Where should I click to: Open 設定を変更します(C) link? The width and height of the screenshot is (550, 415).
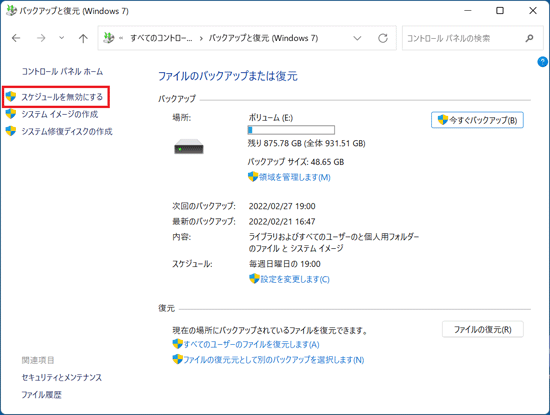(295, 279)
